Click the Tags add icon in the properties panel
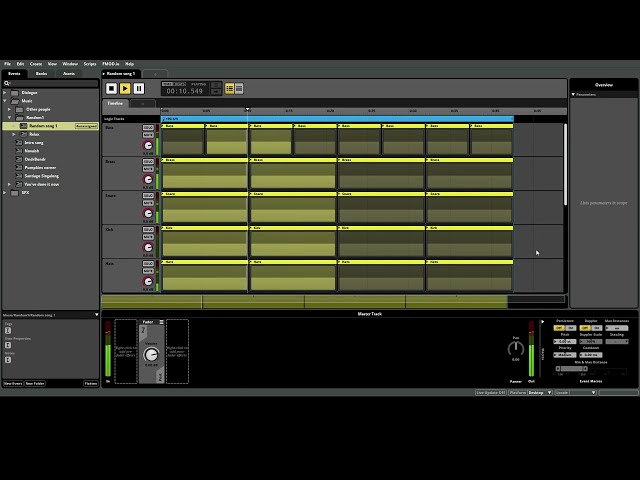The height and width of the screenshot is (480, 640). (x=8, y=330)
